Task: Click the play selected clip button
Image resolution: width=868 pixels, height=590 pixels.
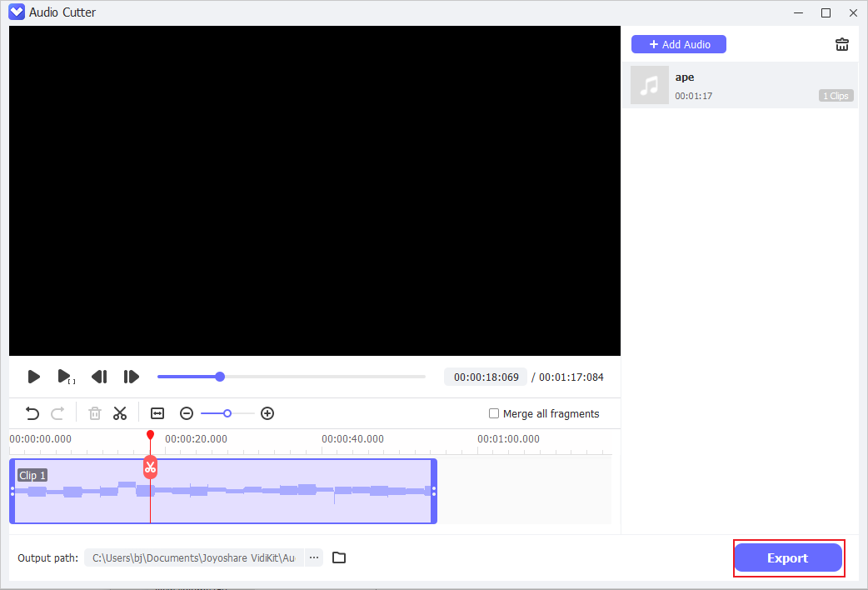Action: pos(66,377)
